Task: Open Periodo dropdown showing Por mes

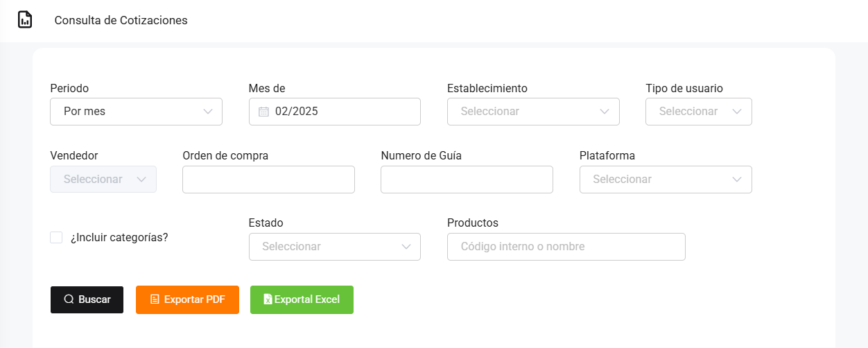Action: coord(136,112)
